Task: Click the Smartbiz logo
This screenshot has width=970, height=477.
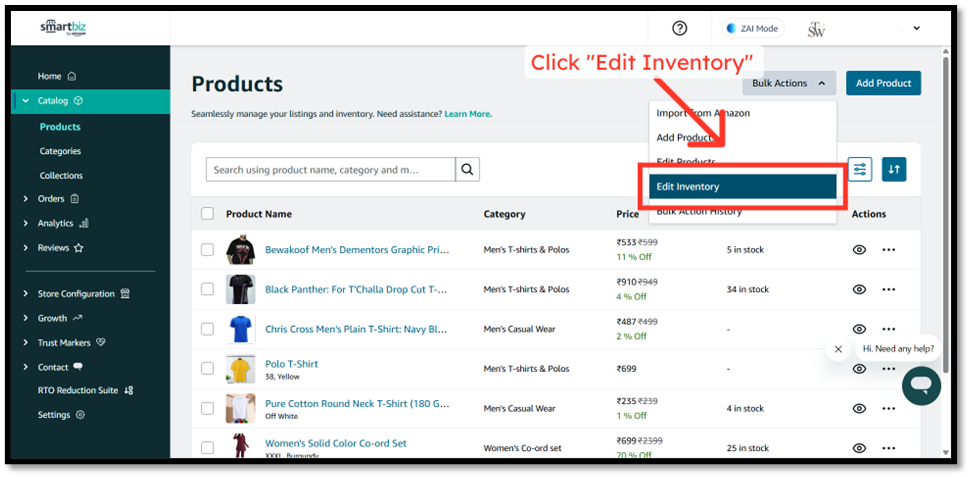Action: [x=63, y=28]
